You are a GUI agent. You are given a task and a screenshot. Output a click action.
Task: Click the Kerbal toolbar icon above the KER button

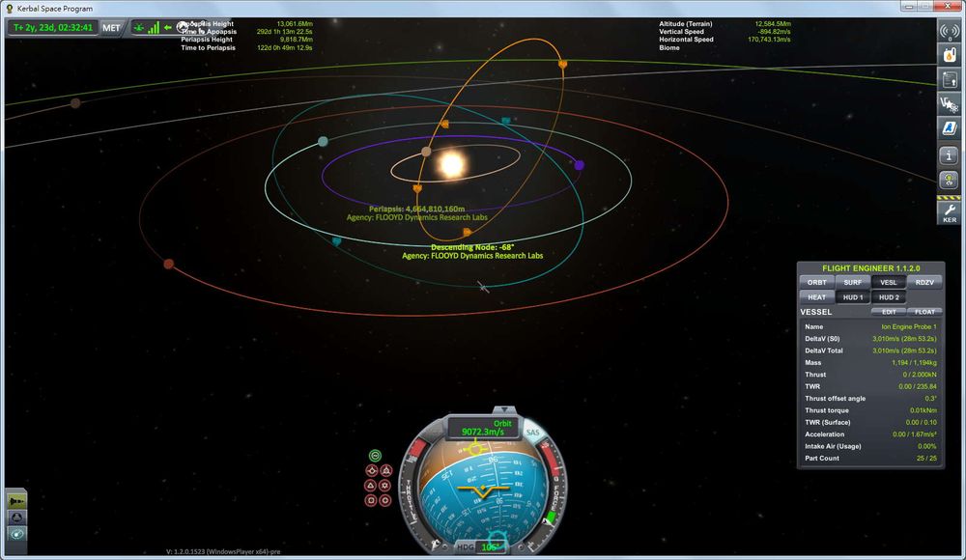949,180
